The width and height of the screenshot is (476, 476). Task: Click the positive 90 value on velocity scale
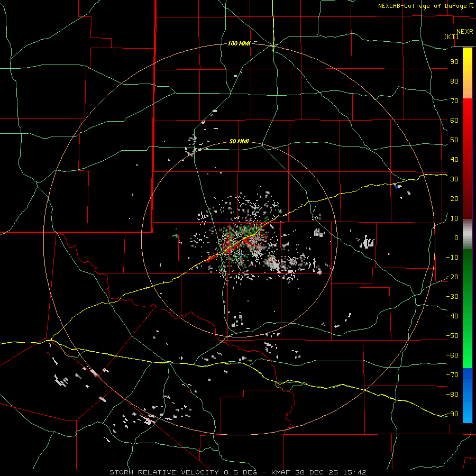pyautogui.click(x=454, y=62)
